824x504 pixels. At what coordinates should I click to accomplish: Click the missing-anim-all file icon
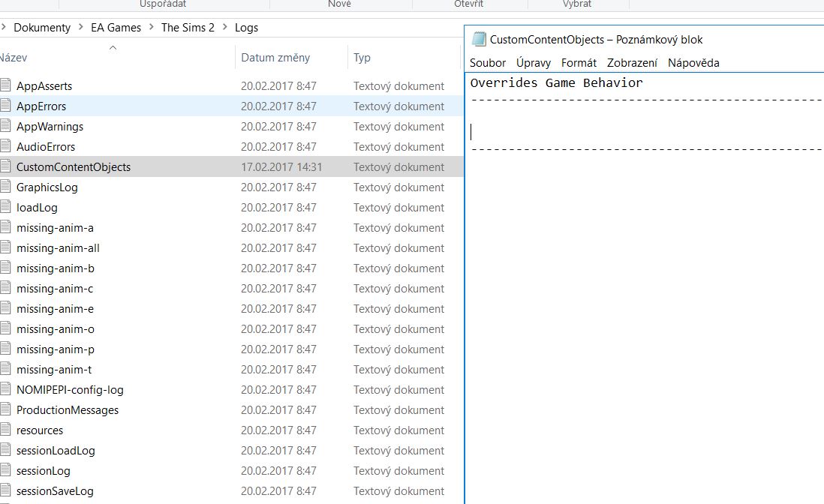[x=5, y=247]
